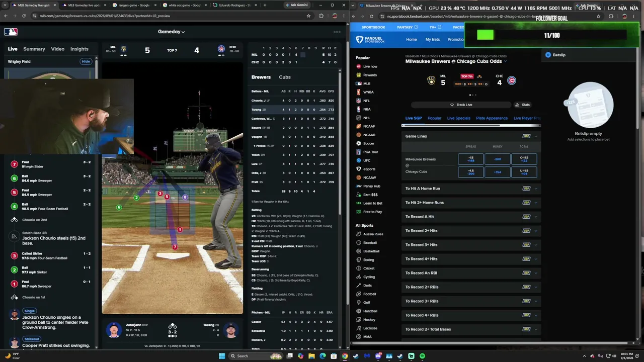This screenshot has height=362, width=644.
Task: Open the Stats button on FanDuel
Action: coord(523,105)
